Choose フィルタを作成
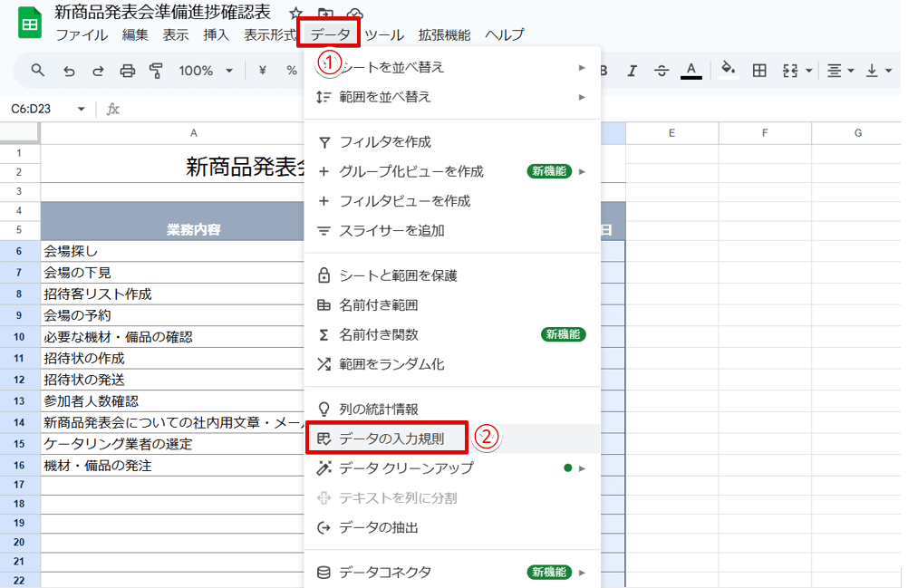Image resolution: width=908 pixels, height=588 pixels. click(452, 142)
